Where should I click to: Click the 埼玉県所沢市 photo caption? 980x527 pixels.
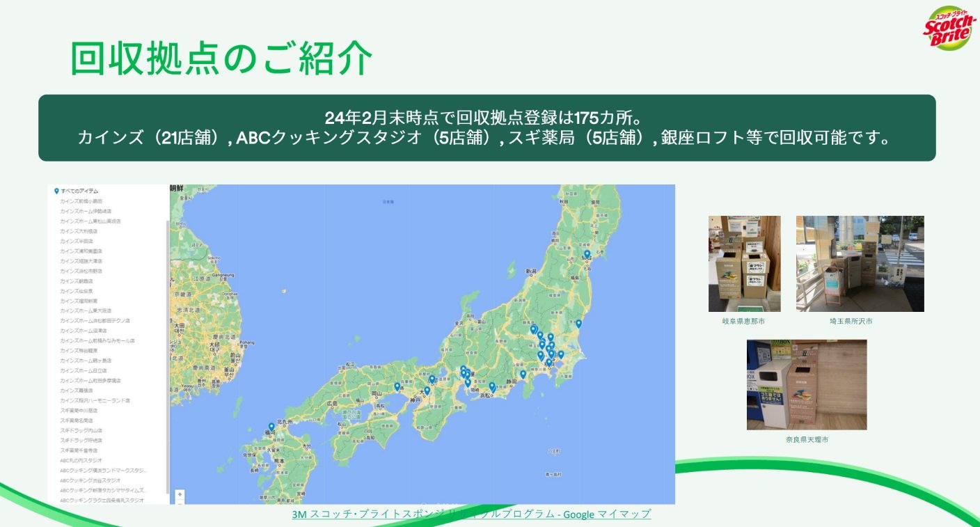[851, 322]
